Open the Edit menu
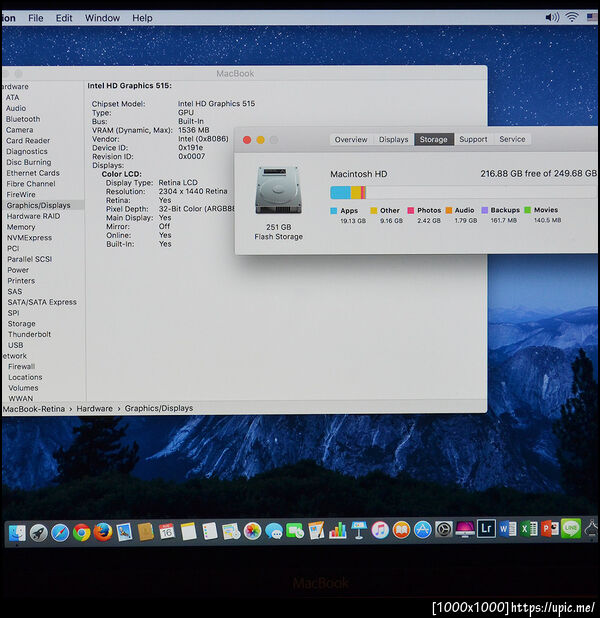This screenshot has height=618, width=600. coord(64,18)
